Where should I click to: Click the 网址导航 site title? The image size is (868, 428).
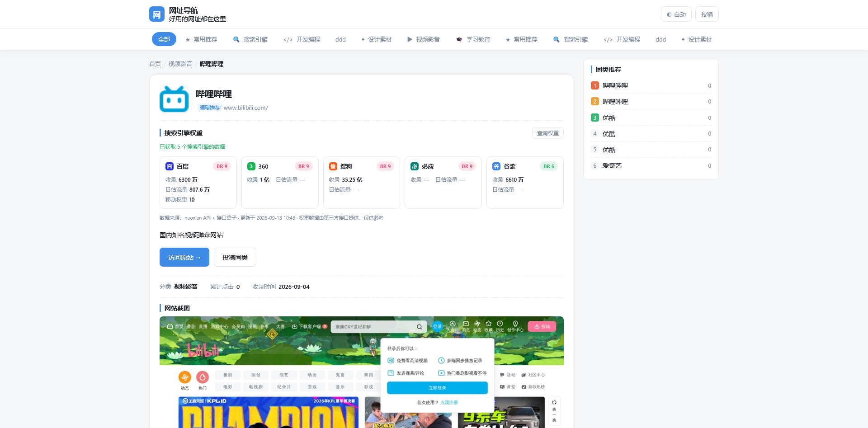(184, 10)
